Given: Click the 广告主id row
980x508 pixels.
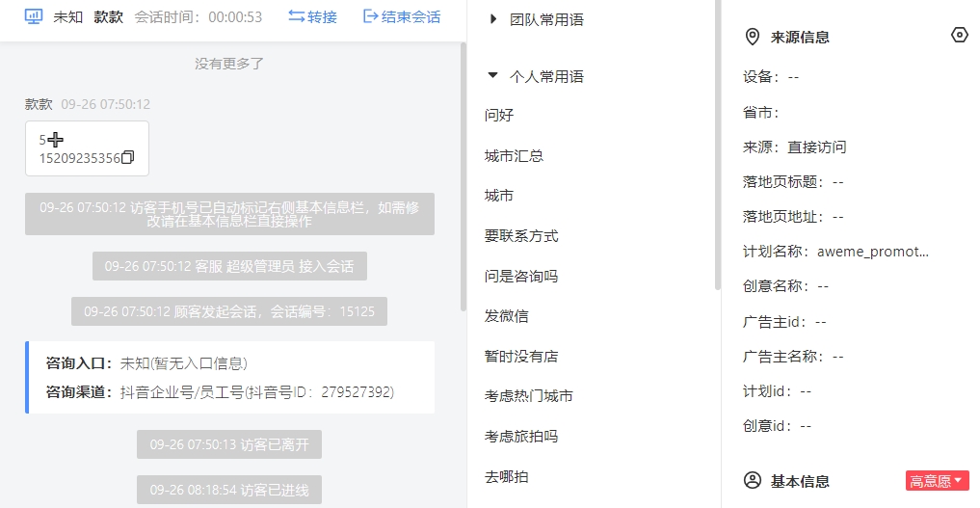Looking at the screenshot, I should pyautogui.click(x=784, y=322).
